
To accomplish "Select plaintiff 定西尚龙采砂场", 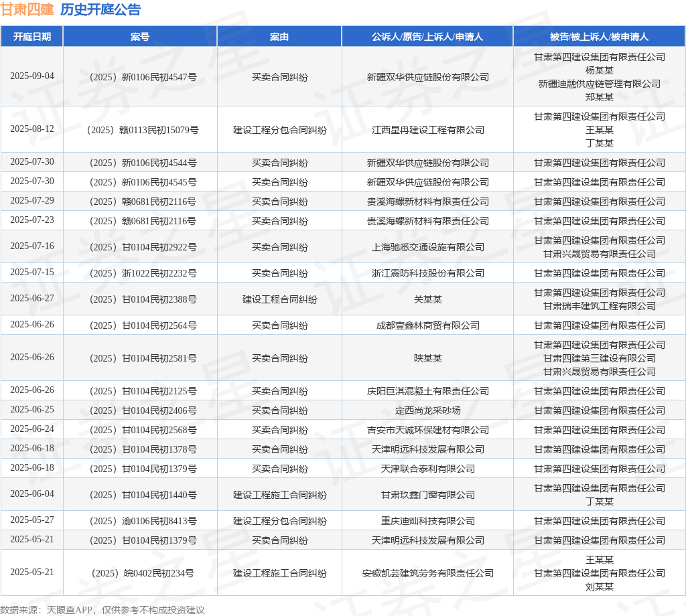I will click(428, 410).
